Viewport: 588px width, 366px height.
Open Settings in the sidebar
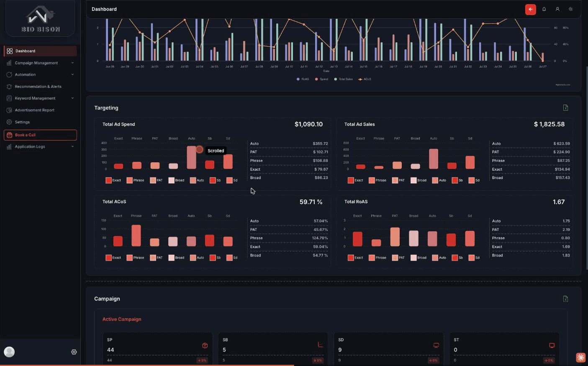[x=40, y=122]
